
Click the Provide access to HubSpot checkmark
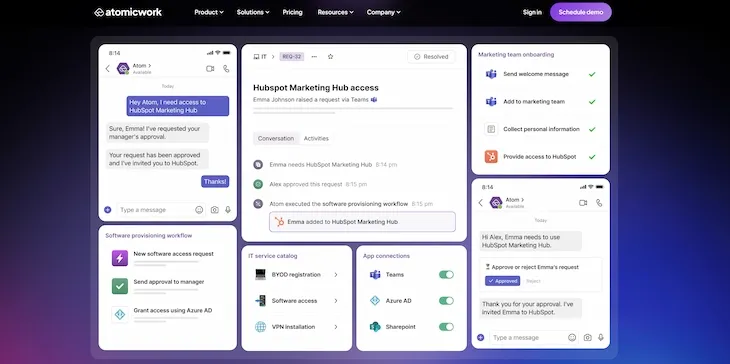(x=592, y=157)
